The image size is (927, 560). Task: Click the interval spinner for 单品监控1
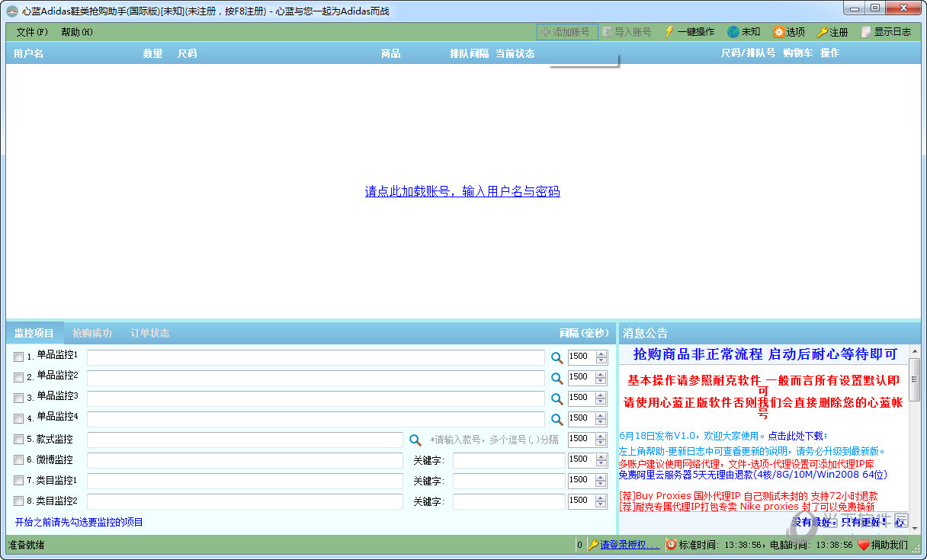[601, 357]
